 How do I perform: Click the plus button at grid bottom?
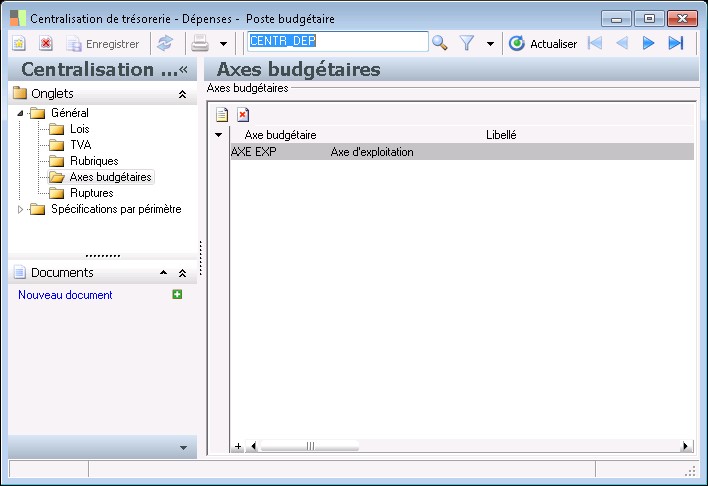(238, 446)
